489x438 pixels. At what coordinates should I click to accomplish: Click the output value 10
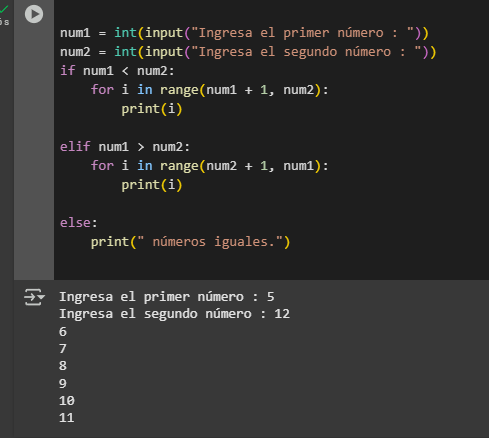[x=67, y=400]
